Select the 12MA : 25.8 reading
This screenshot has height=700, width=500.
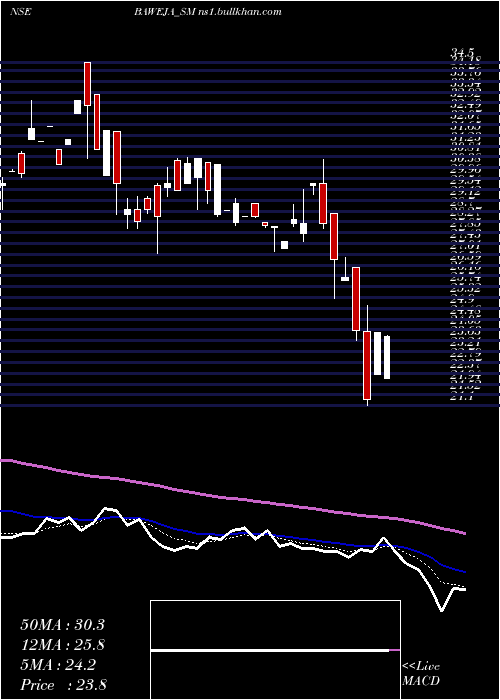[x=62, y=645]
